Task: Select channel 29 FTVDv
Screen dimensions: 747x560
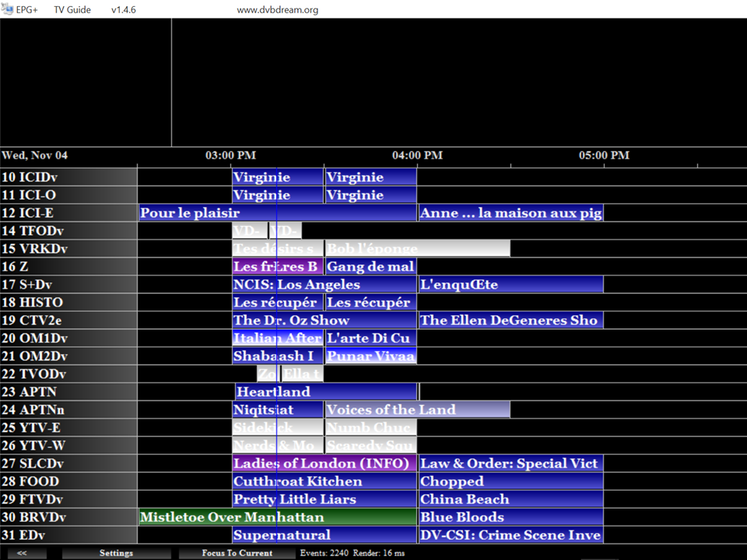Action: point(68,499)
